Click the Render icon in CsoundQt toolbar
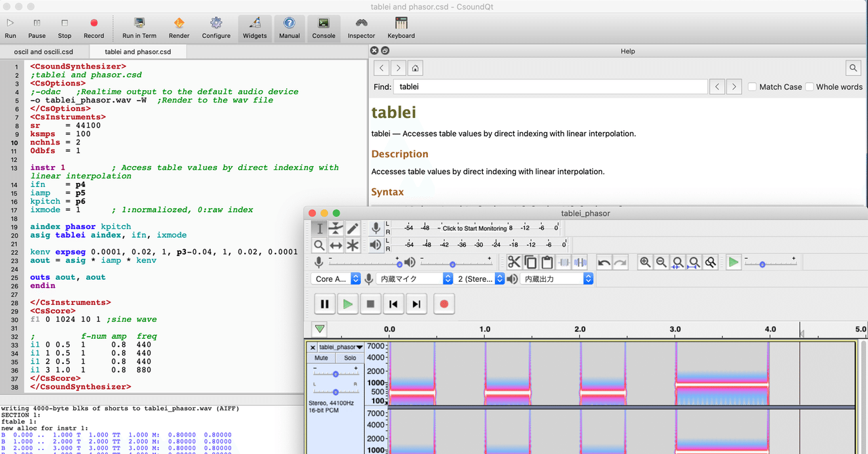Image resolution: width=868 pixels, height=454 pixels. click(179, 27)
